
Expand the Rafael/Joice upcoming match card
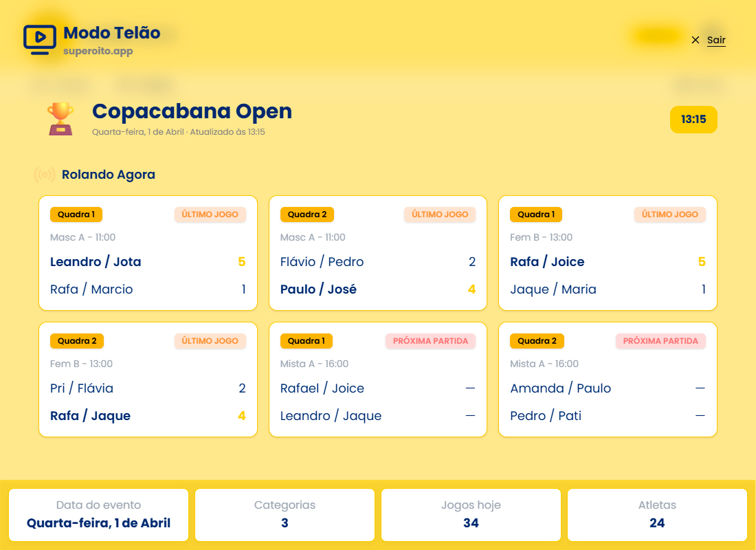pyautogui.click(x=377, y=379)
